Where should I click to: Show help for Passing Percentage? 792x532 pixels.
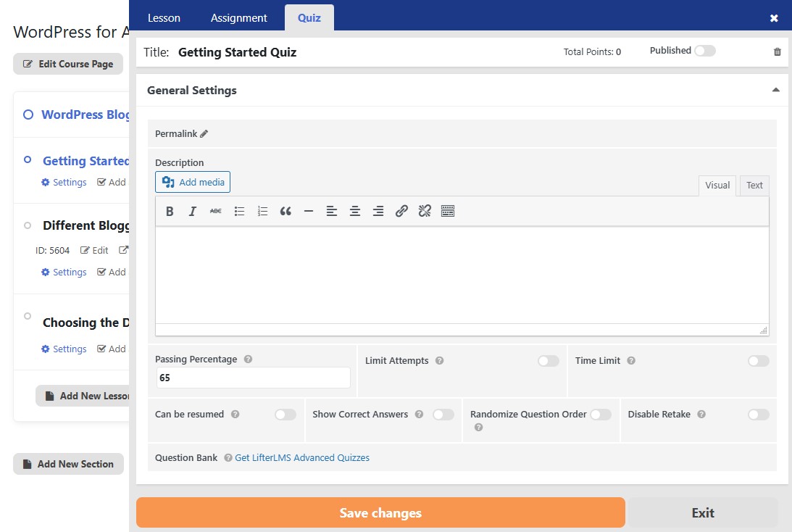(x=248, y=359)
